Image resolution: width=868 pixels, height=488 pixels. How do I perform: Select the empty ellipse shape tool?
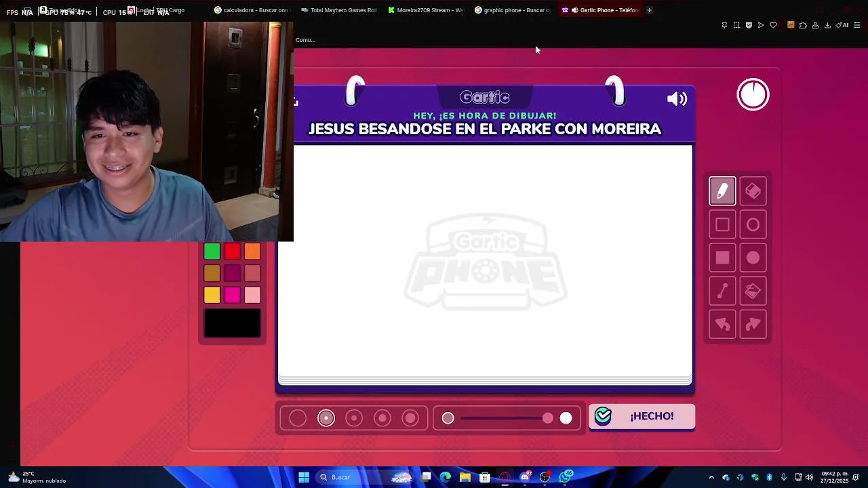pyautogui.click(x=753, y=224)
